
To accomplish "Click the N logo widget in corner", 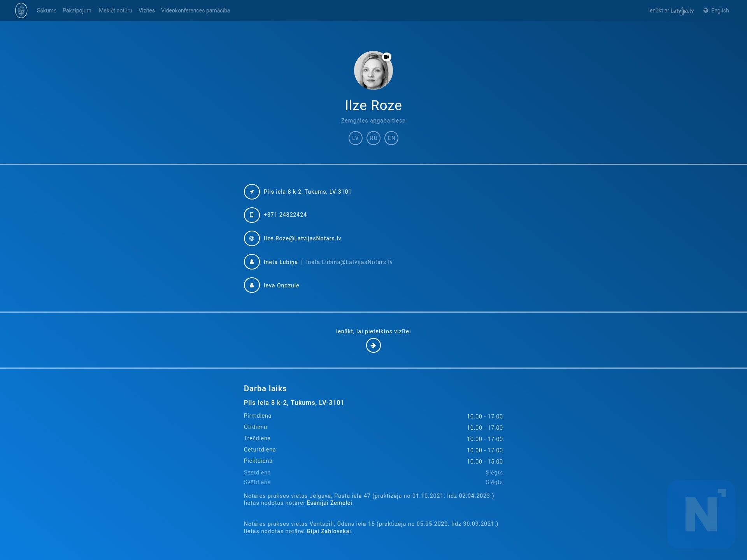I will point(701,514).
